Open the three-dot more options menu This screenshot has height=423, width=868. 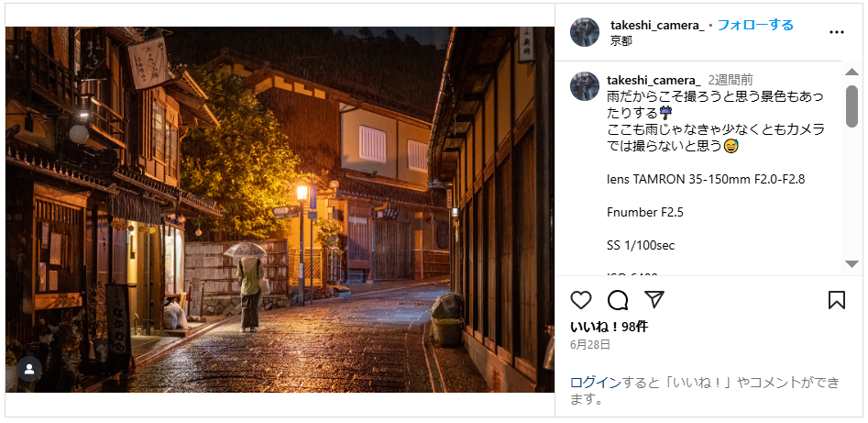click(837, 32)
